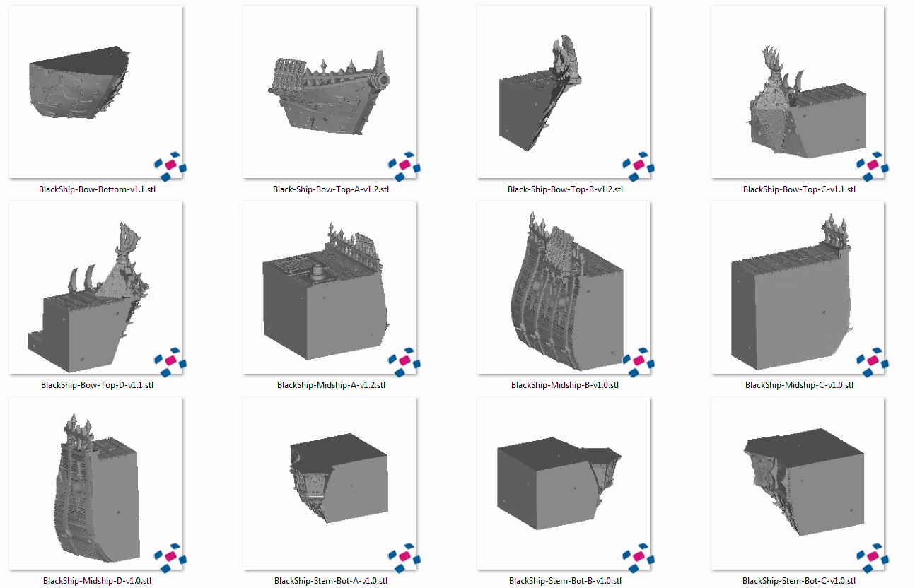
Task: Click the badge icon on Bow-Top-C thumbnail
Action: coord(872,165)
